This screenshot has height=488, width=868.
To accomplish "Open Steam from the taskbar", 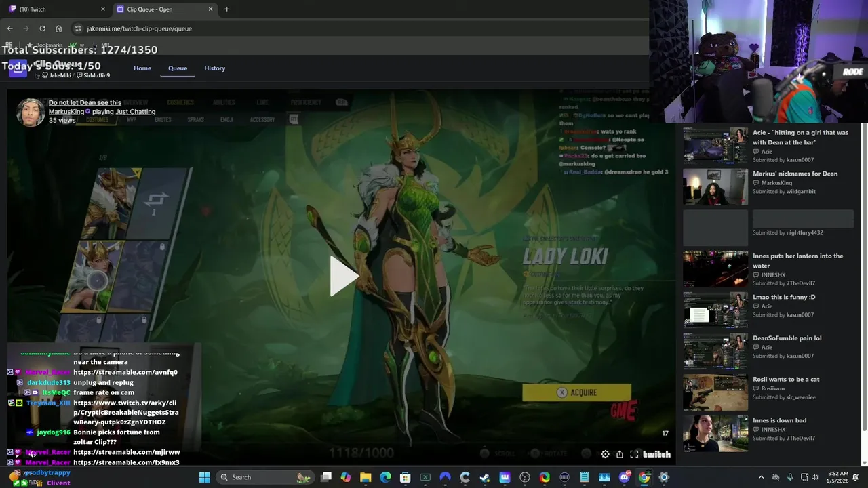I will point(485,477).
